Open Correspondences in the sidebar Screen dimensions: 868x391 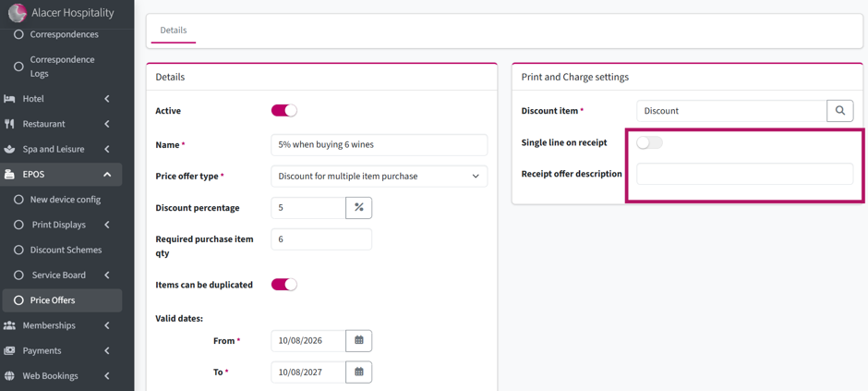(x=65, y=34)
